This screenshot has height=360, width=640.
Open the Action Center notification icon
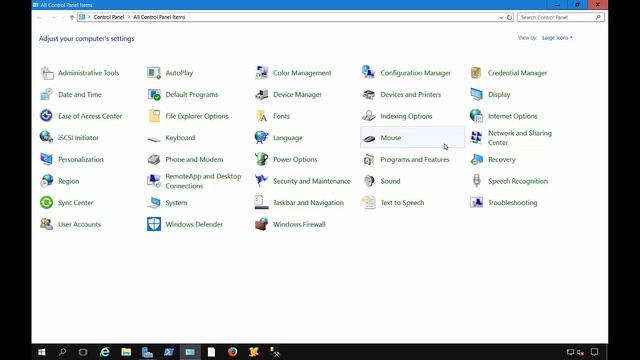point(595,352)
